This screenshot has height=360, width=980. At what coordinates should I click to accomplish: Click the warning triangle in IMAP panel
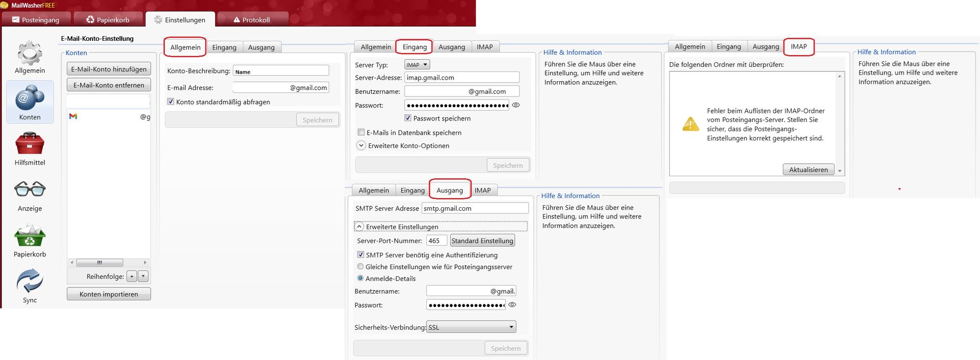(x=690, y=124)
